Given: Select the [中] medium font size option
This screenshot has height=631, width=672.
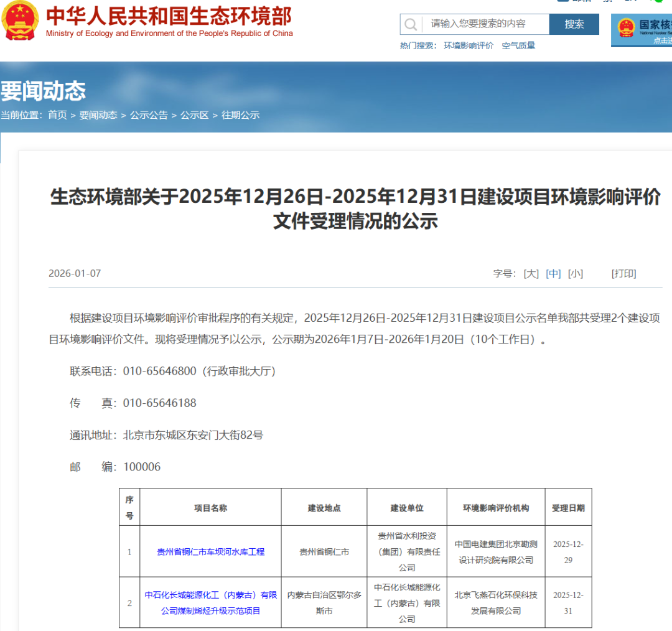Looking at the screenshot, I should tap(553, 273).
